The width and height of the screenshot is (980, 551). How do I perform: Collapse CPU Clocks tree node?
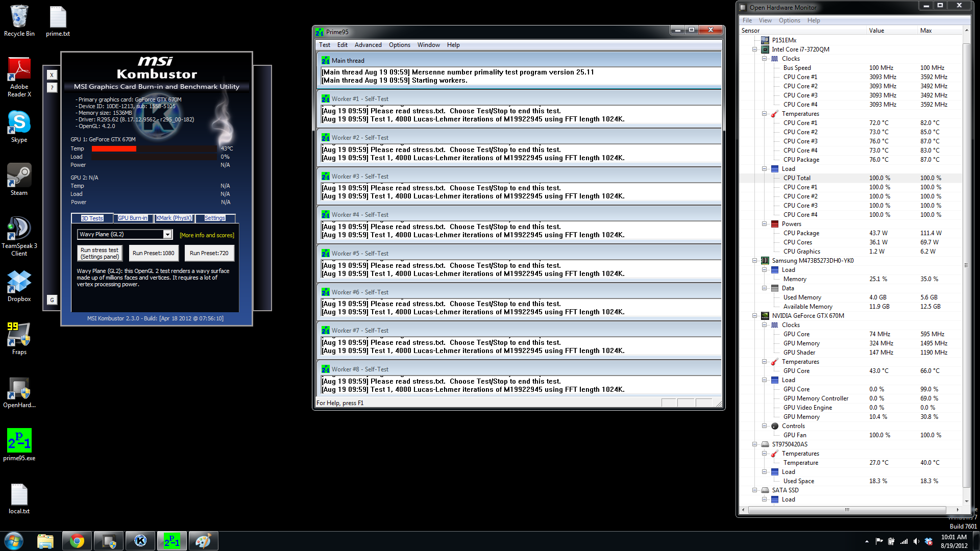[765, 59]
